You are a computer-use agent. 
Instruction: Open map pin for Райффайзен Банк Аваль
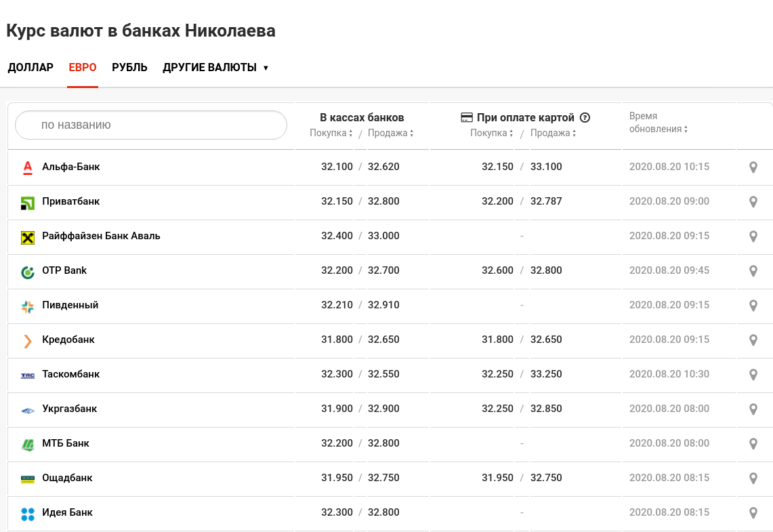point(753,236)
